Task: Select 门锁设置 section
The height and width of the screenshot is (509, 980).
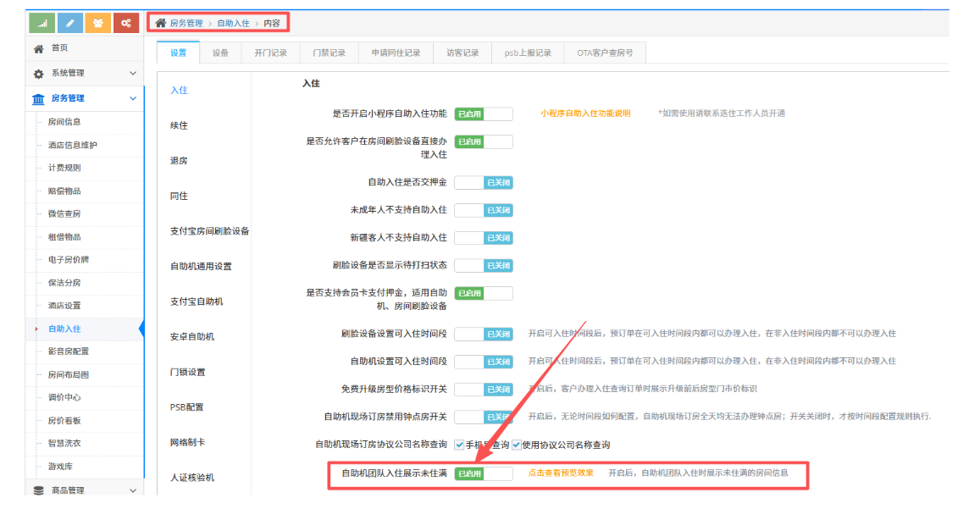Action: tap(187, 372)
